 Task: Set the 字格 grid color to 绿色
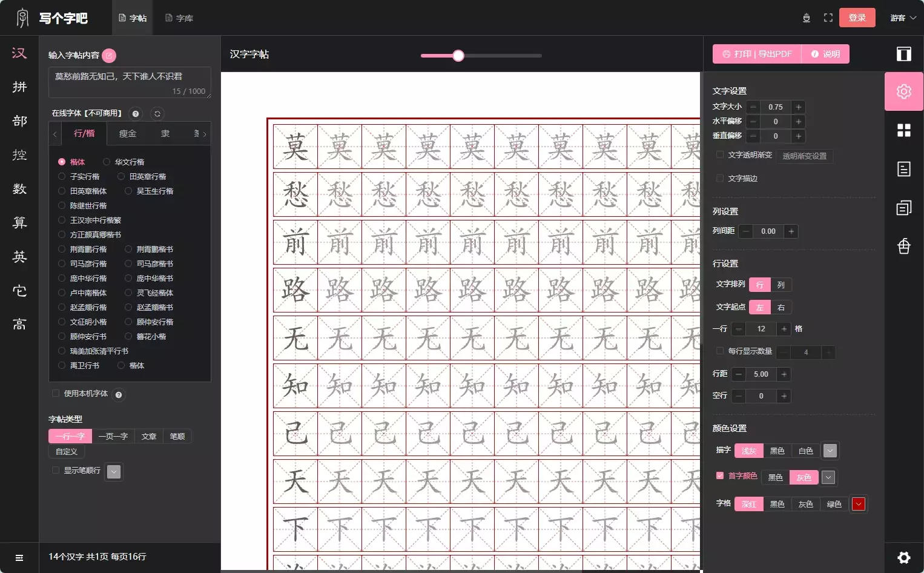point(834,504)
